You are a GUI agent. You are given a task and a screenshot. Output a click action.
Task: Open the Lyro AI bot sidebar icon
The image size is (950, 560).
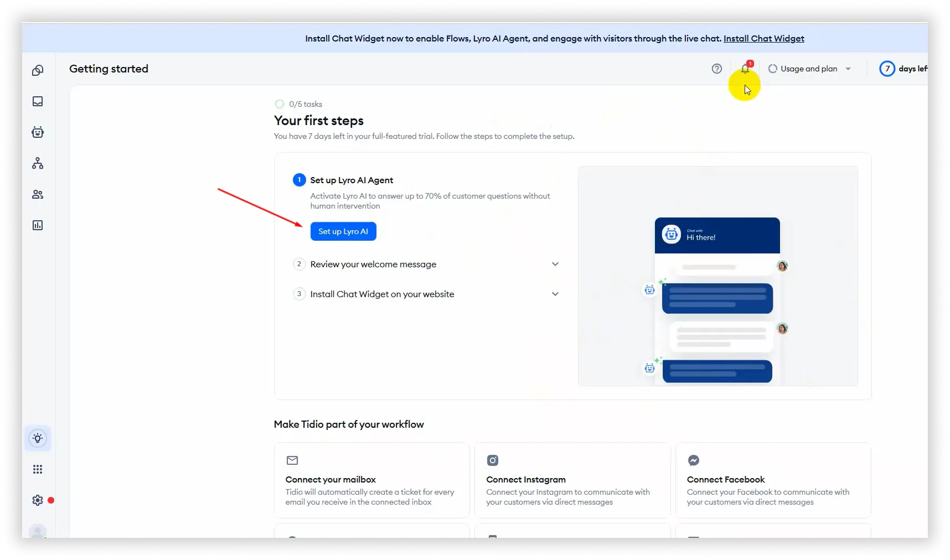click(x=38, y=132)
